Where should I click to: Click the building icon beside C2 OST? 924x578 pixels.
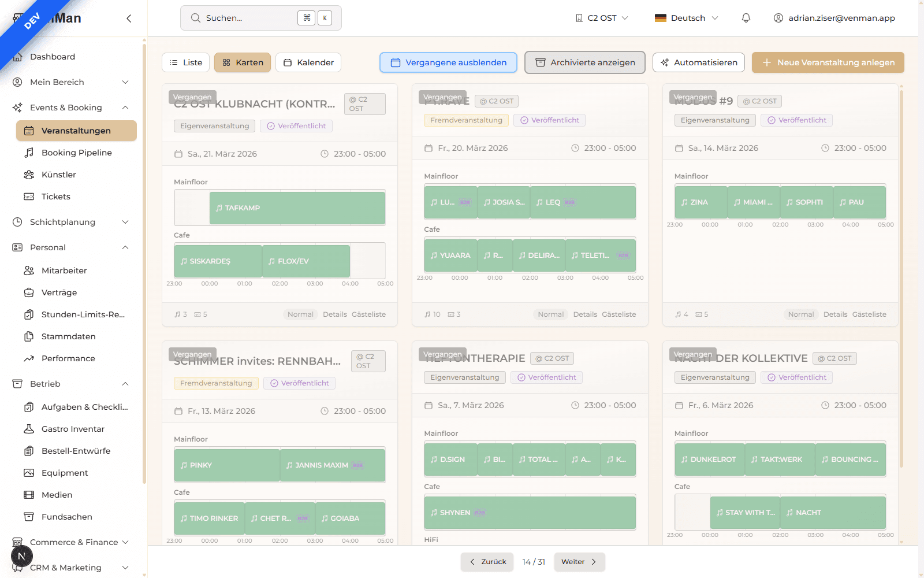579,18
